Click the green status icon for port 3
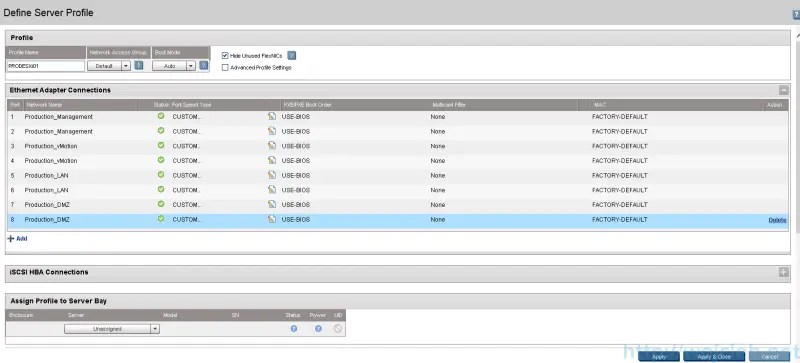 tap(161, 146)
